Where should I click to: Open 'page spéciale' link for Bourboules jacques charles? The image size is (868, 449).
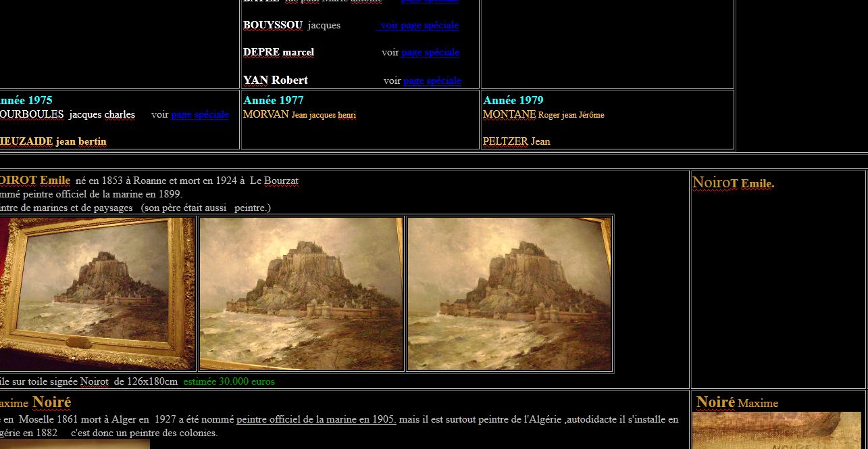[x=200, y=115]
